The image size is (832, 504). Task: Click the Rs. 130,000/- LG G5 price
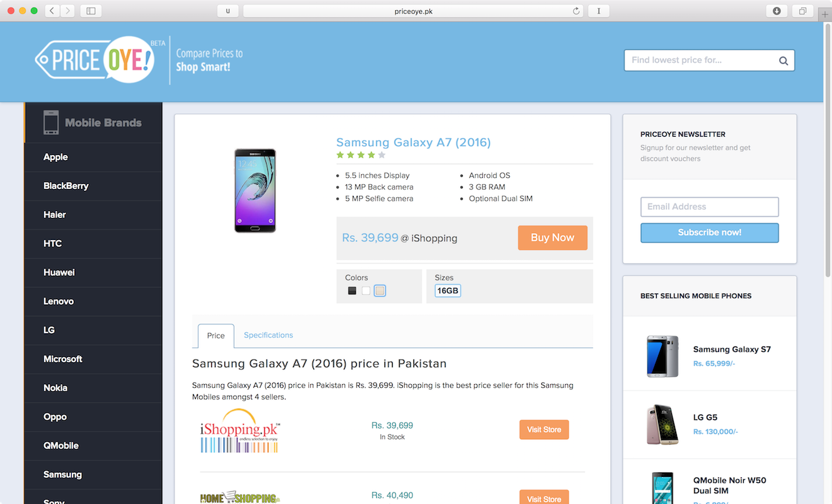click(715, 432)
